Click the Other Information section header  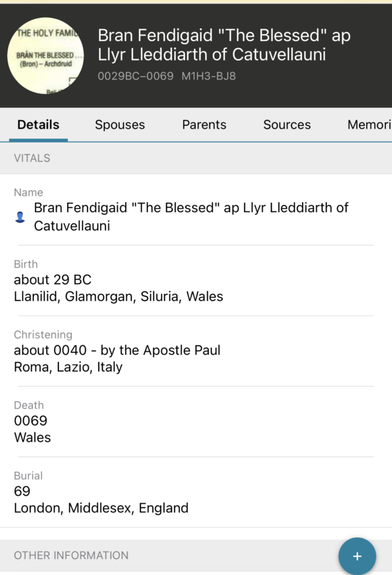coord(71,555)
